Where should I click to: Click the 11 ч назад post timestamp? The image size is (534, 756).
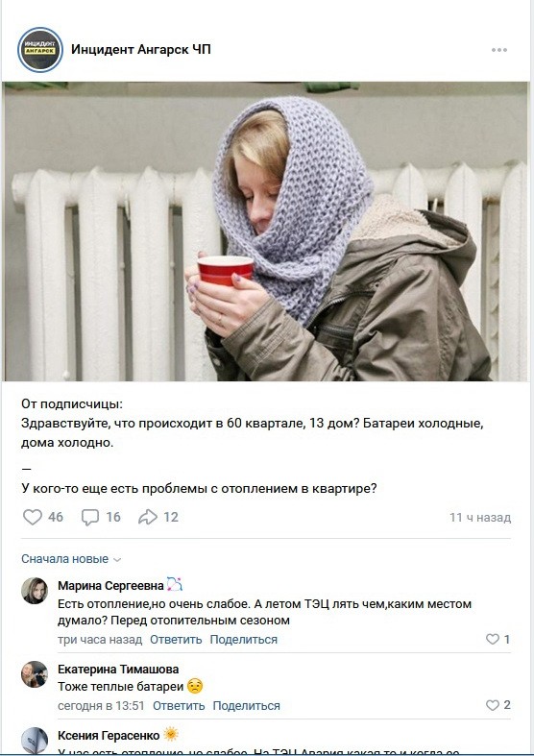[x=480, y=518]
